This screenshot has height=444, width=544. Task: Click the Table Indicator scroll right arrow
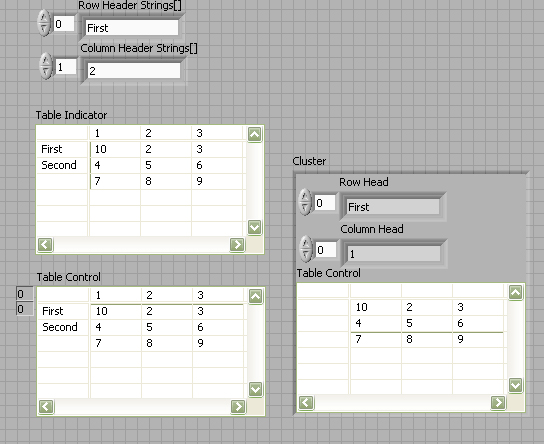pyautogui.click(x=237, y=245)
